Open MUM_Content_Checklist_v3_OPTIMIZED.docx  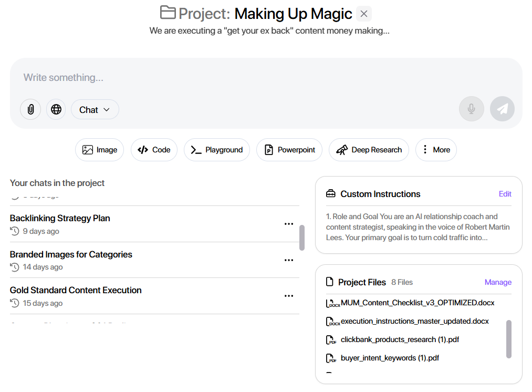click(x=418, y=303)
